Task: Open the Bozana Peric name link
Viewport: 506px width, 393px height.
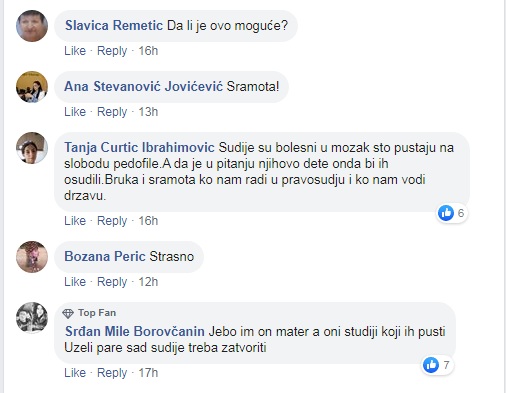Action: click(105, 256)
